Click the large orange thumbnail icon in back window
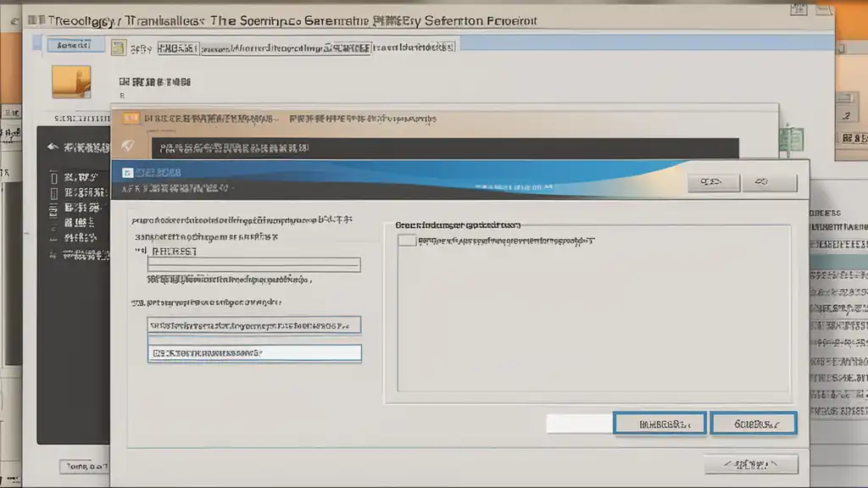The width and height of the screenshot is (868, 488). pyautogui.click(x=71, y=82)
